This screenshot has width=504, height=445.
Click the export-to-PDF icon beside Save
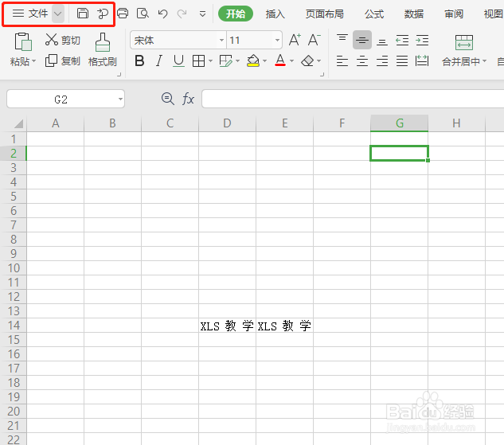[x=103, y=14]
